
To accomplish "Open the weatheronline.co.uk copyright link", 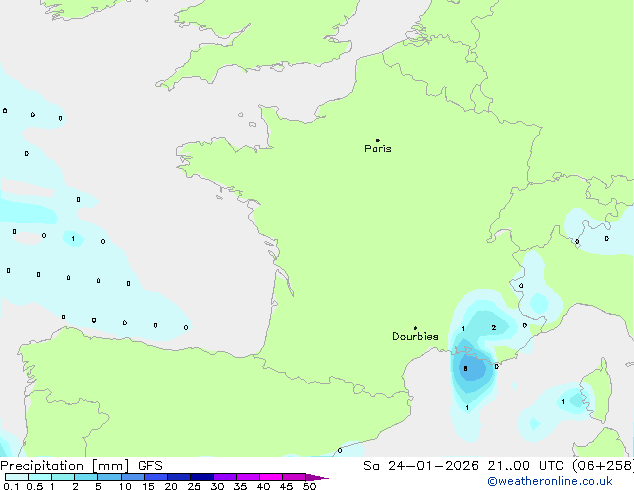I will pyautogui.click(x=549, y=481).
